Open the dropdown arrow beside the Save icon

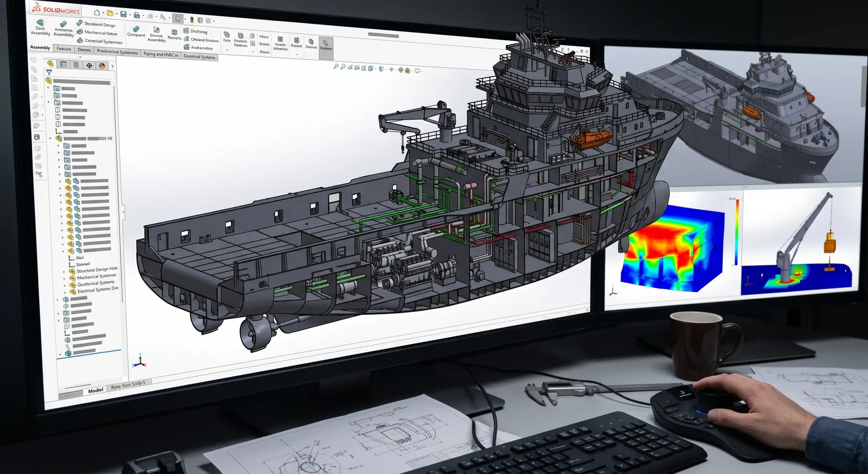130,15
